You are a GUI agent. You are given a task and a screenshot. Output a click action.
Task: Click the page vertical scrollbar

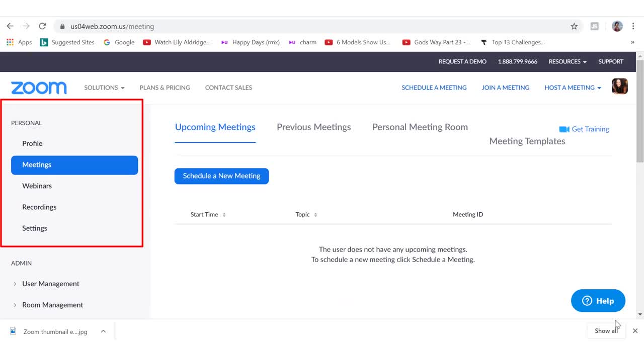click(x=640, y=111)
